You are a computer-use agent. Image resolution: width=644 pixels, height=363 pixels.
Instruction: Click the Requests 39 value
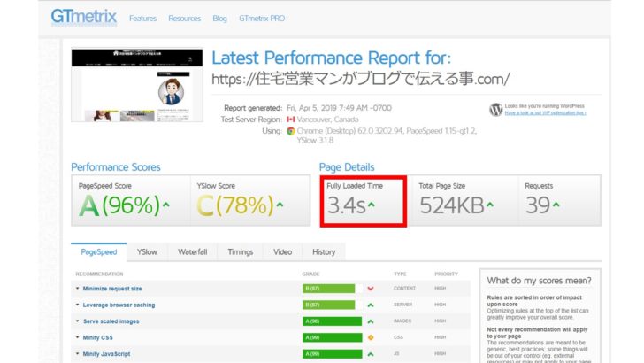point(538,205)
